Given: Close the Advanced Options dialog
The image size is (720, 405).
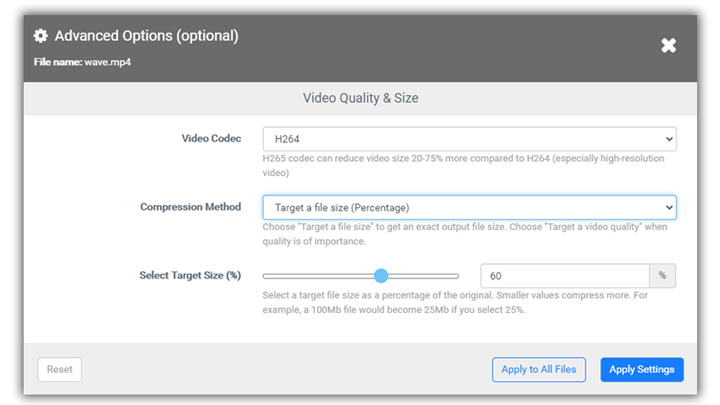Looking at the screenshot, I should pyautogui.click(x=668, y=45).
